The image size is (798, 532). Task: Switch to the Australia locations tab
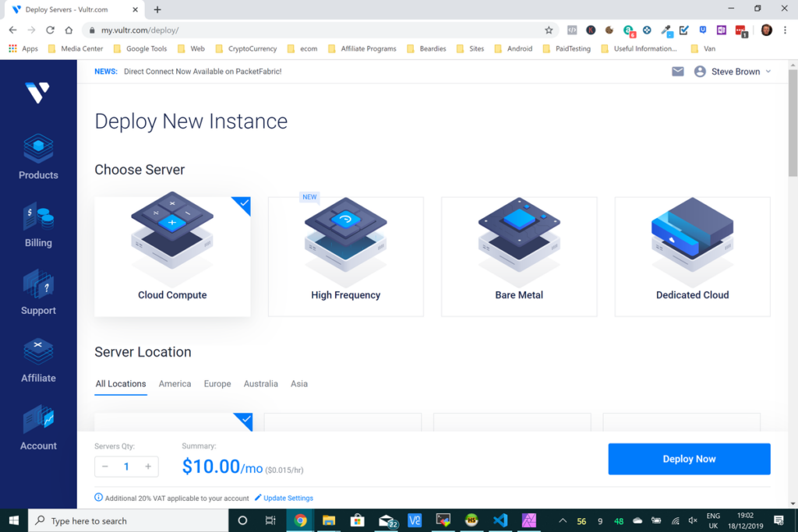point(260,384)
